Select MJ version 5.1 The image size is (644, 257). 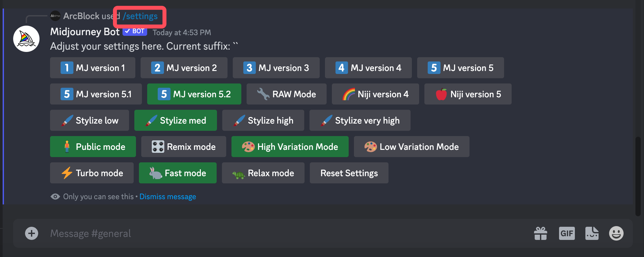[96, 94]
